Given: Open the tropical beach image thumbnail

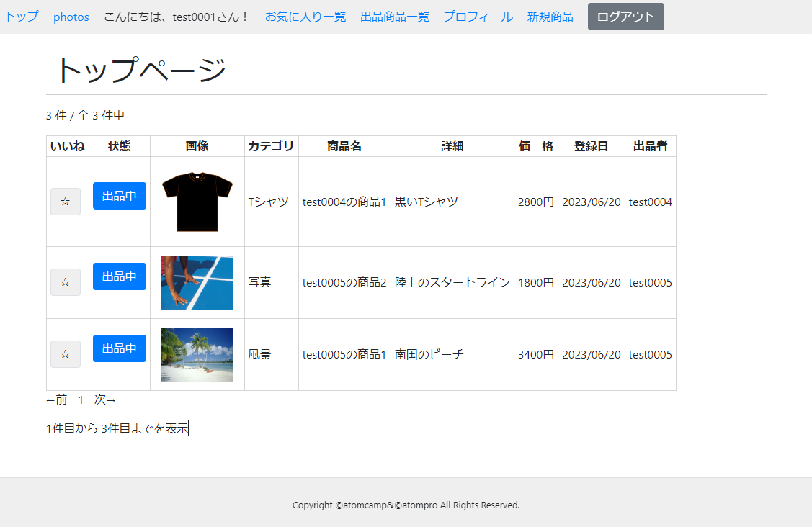Looking at the screenshot, I should 197,354.
